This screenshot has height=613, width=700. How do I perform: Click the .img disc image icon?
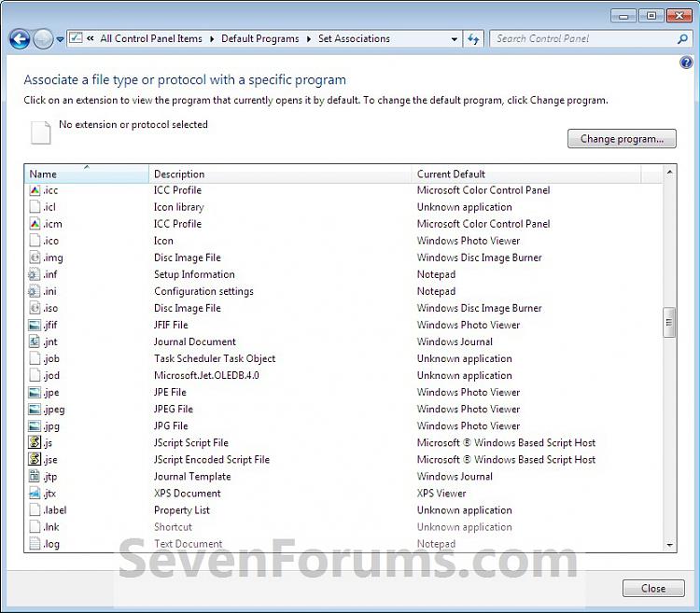pos(35,258)
